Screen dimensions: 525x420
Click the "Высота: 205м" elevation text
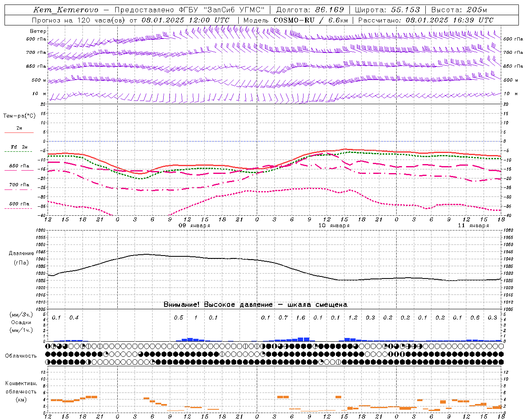pyautogui.click(x=459, y=10)
